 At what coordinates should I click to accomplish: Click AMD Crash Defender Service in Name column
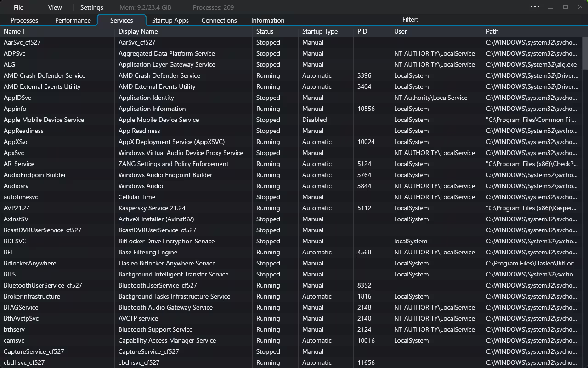45,75
